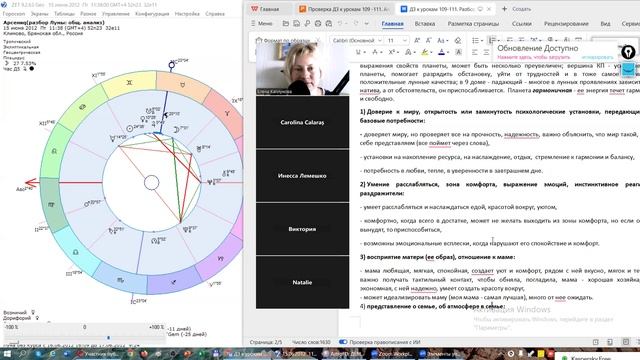Open the Меню hamburger button in WPS Writer

[x=261, y=24]
